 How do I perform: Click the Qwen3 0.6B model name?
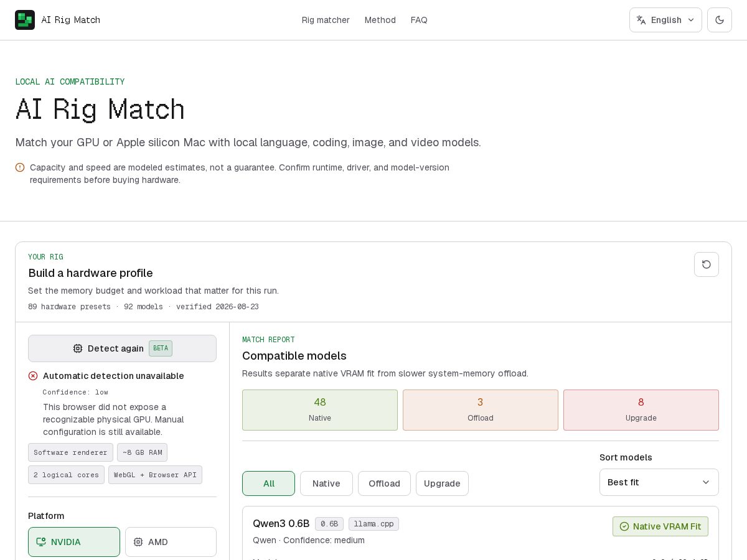pyautogui.click(x=281, y=524)
